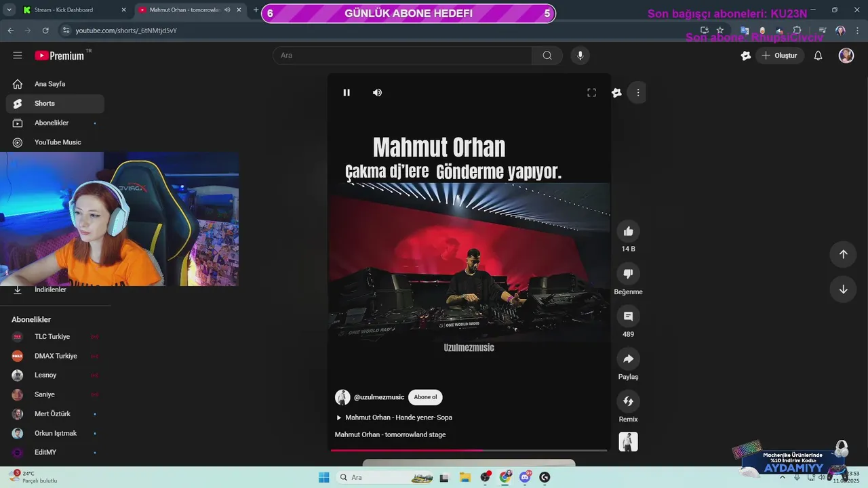
Task: Go to next Short with down arrow
Action: point(843,289)
